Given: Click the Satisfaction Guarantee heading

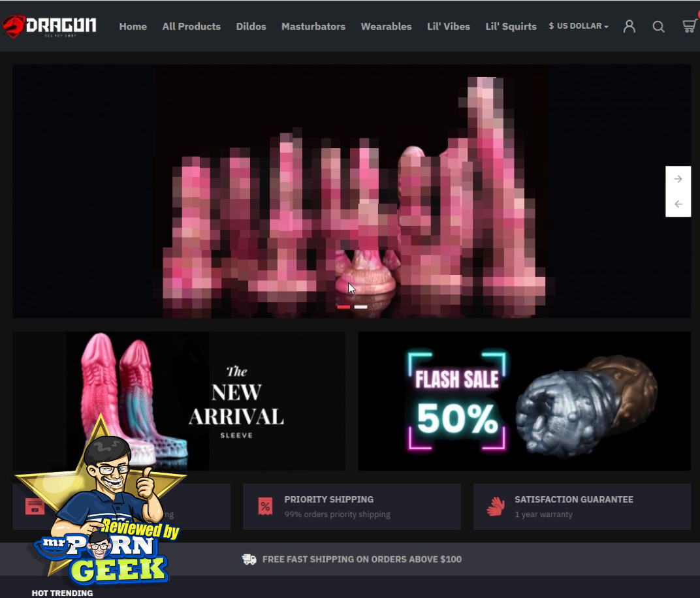Looking at the screenshot, I should pyautogui.click(x=574, y=499).
